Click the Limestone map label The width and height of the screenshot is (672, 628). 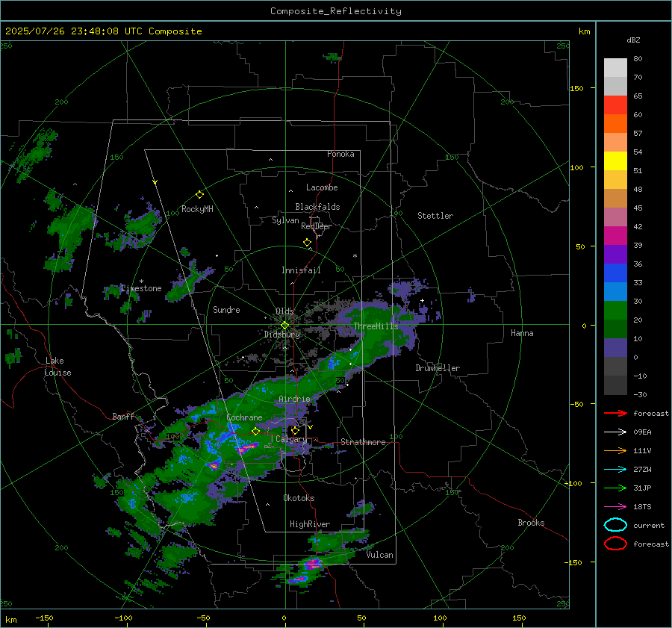pos(141,288)
